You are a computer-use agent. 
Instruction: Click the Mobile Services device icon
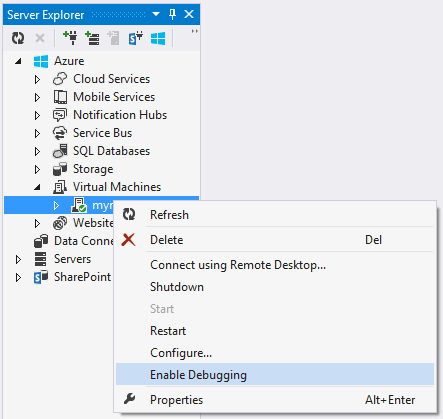(x=60, y=97)
